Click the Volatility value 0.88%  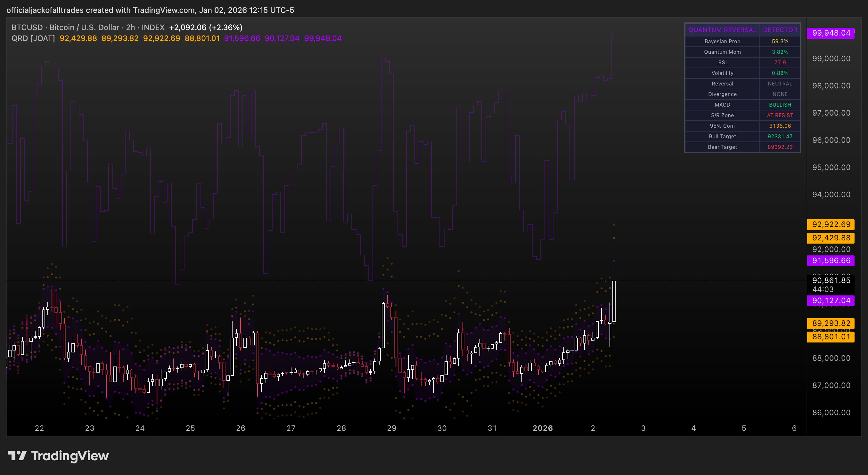tap(780, 73)
